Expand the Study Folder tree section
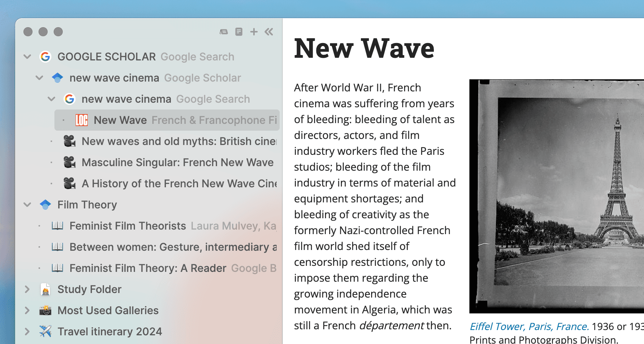Screen dimensions: 644x344 (27, 289)
